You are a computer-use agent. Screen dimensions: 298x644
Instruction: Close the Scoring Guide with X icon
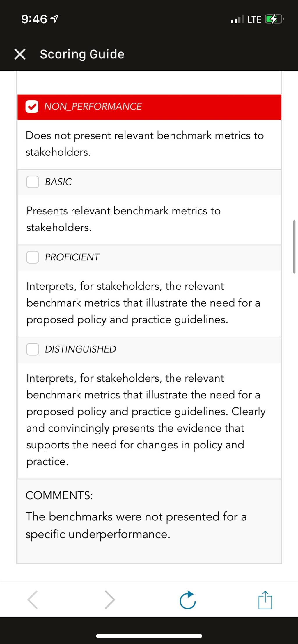(20, 54)
